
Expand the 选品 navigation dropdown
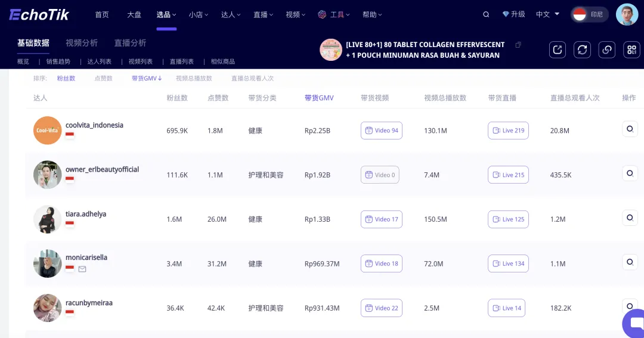tap(166, 14)
